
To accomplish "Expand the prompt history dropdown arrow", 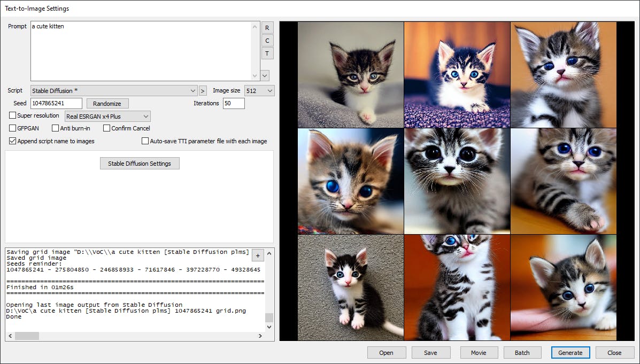I will (265, 75).
